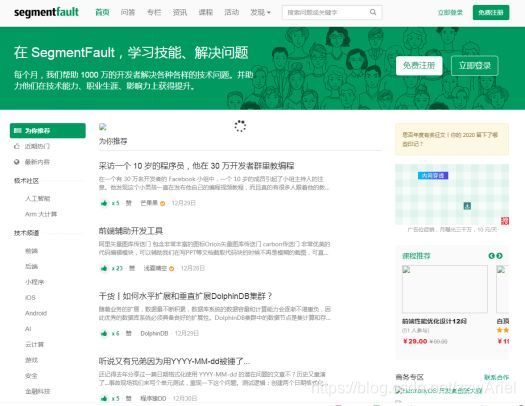This screenshot has width=525, height=406.
Task: Open article 如何水平扩展和垂直扩展DolphinDB集群
Action: tap(186, 296)
